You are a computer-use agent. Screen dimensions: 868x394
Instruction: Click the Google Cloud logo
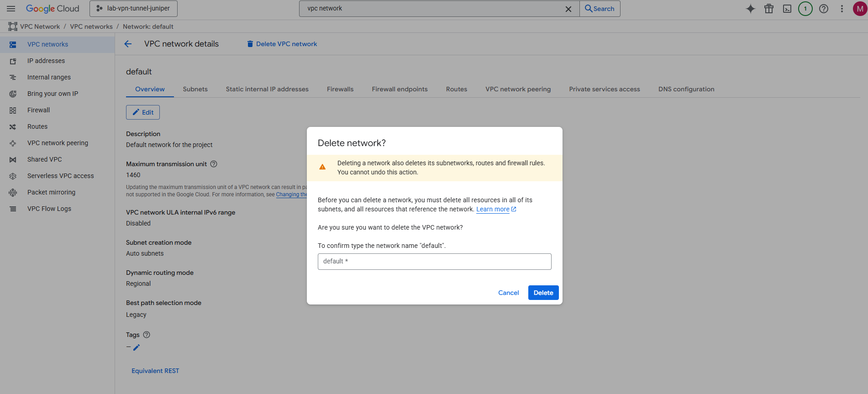pyautogui.click(x=53, y=9)
